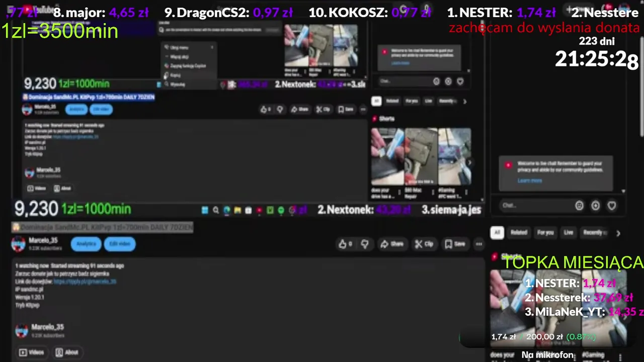Click Share in the nested preview
Screen dimensions: 644x362
click(300, 109)
